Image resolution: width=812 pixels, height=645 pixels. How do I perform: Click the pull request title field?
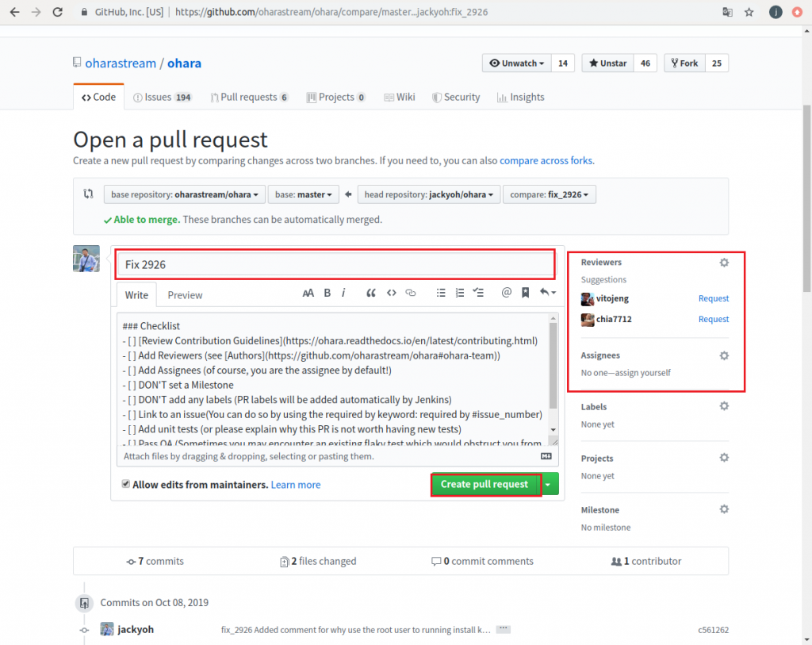[335, 265]
